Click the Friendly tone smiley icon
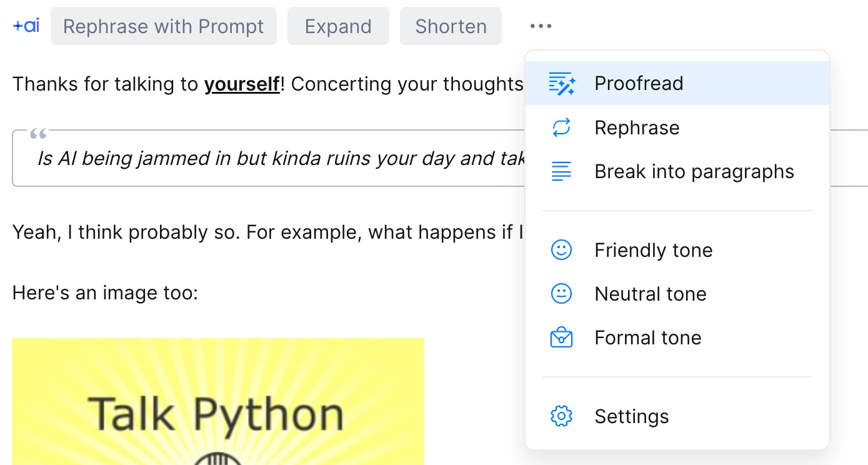868x465 pixels. 561,250
